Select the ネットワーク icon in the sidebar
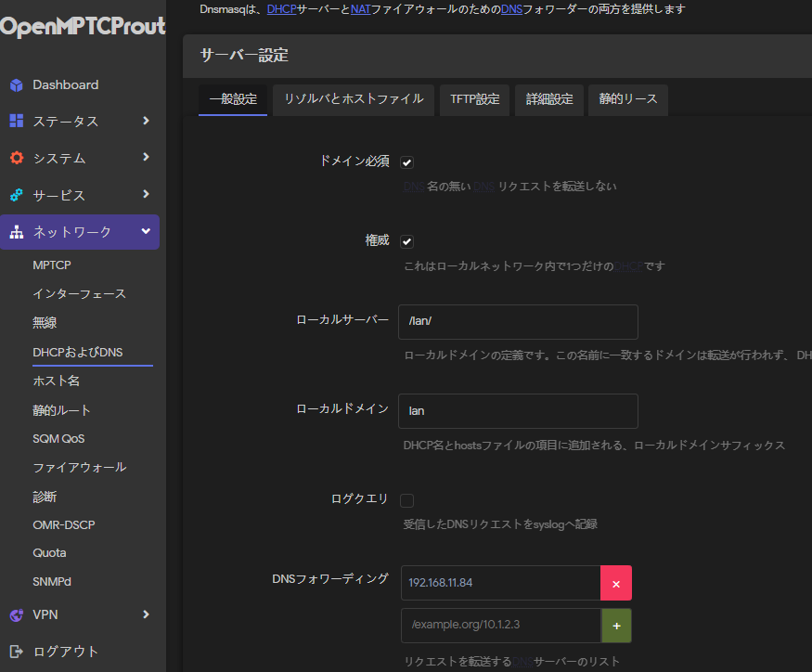Viewport: 812px width, 672px height. click(x=19, y=232)
